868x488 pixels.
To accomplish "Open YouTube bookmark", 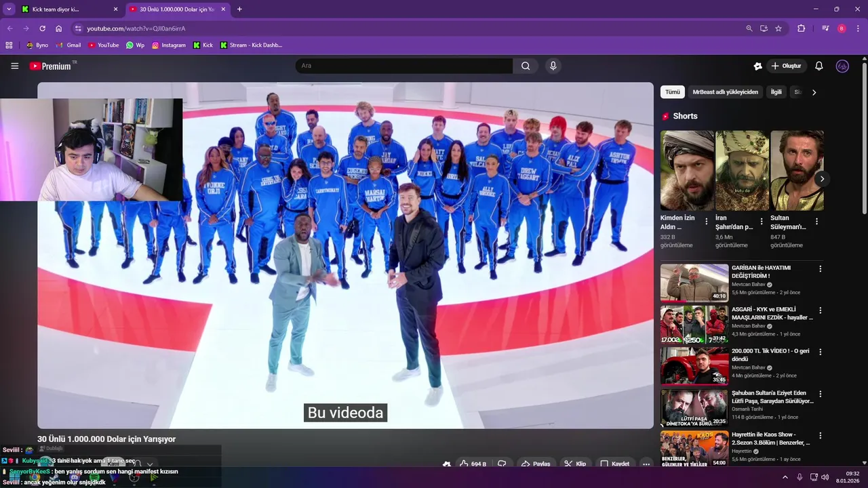I will 103,45.
